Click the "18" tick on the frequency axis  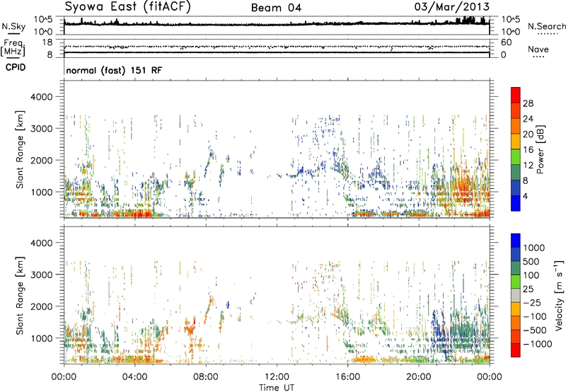click(x=47, y=42)
